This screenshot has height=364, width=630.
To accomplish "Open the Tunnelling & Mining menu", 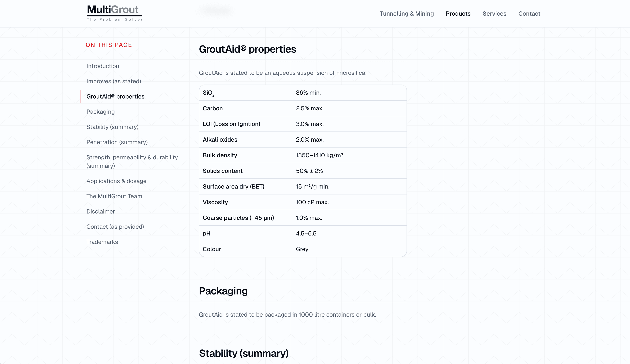I will coord(407,14).
